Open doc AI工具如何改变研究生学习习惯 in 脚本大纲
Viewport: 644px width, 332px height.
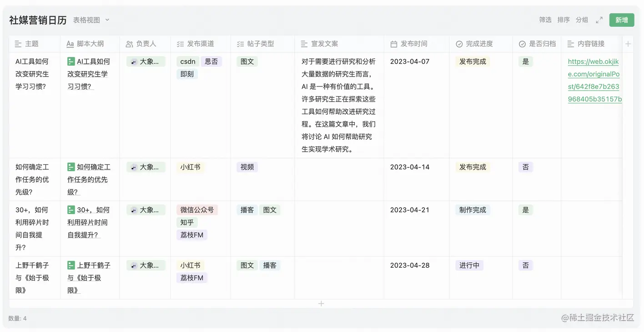89,74
